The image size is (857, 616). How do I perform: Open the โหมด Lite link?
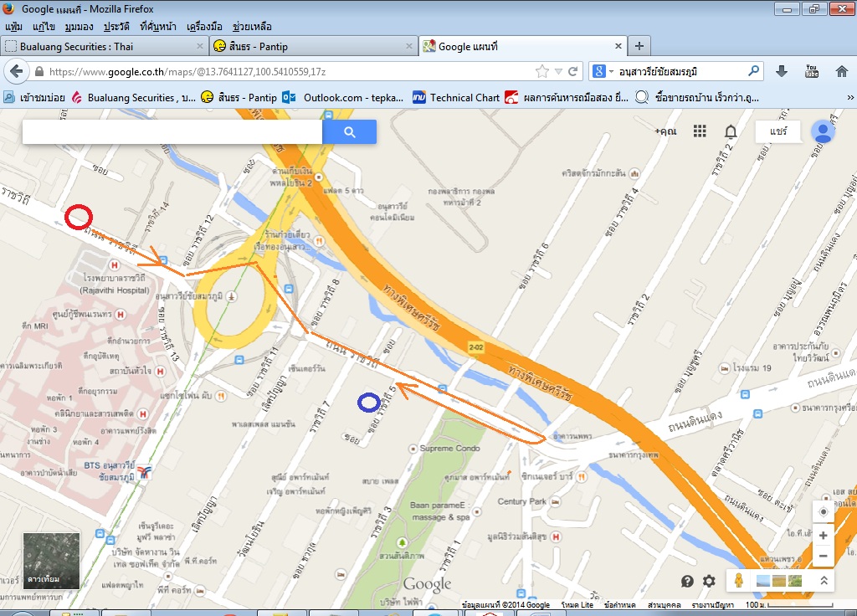(x=577, y=604)
